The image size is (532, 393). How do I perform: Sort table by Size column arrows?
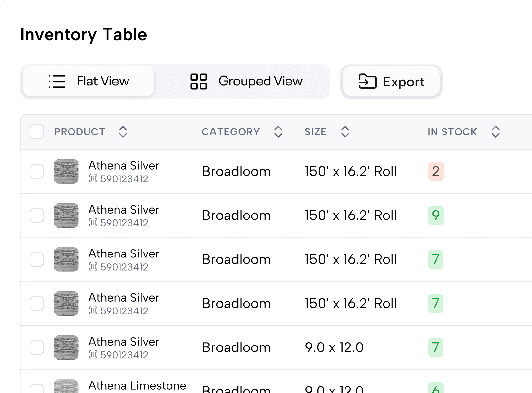tap(345, 132)
